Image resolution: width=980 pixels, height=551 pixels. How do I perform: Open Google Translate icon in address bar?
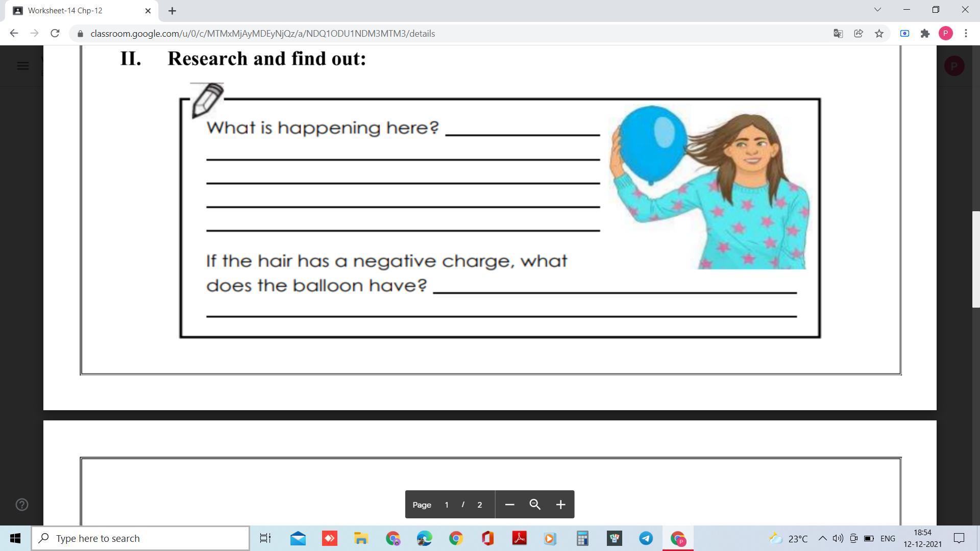point(838,34)
